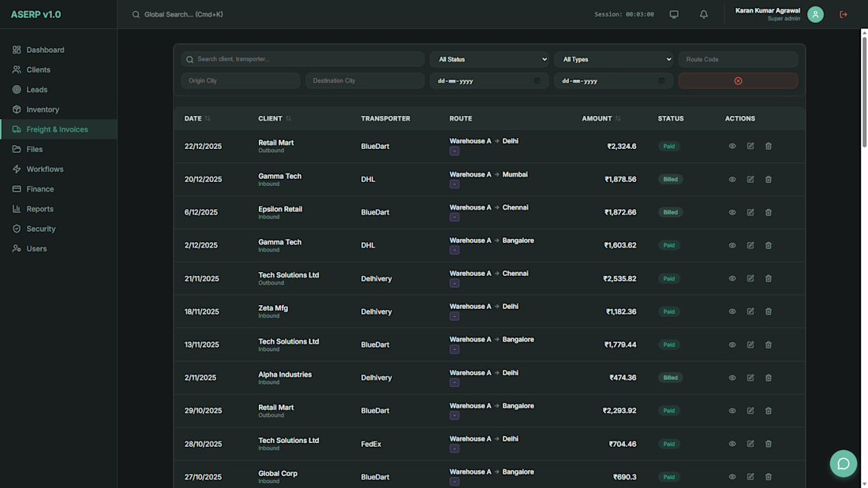The width and height of the screenshot is (868, 488).
Task: Open the Reports section
Action: 58,209
